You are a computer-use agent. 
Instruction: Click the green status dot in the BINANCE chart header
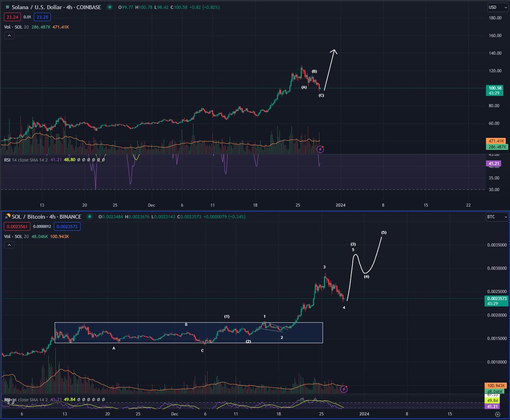[89, 217]
